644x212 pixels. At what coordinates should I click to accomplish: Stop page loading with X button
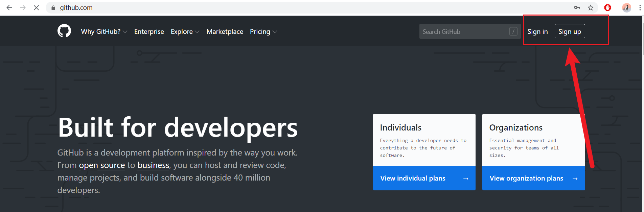pos(36,7)
